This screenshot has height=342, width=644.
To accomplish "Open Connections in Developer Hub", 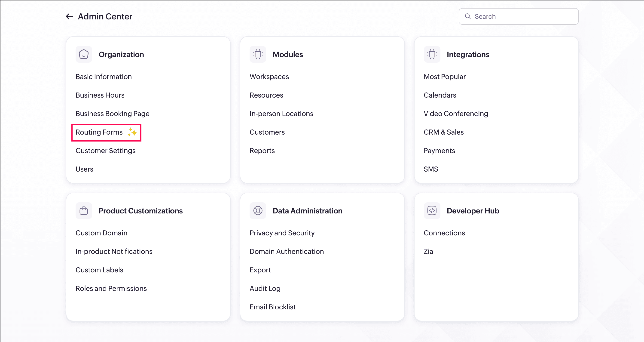I will click(x=444, y=233).
